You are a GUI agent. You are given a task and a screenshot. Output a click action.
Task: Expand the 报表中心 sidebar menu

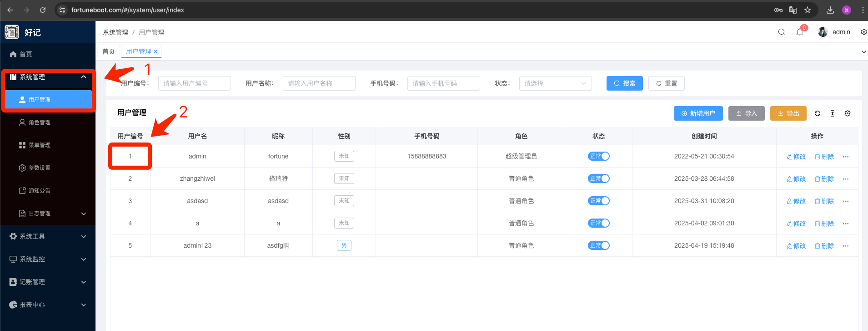[48, 305]
